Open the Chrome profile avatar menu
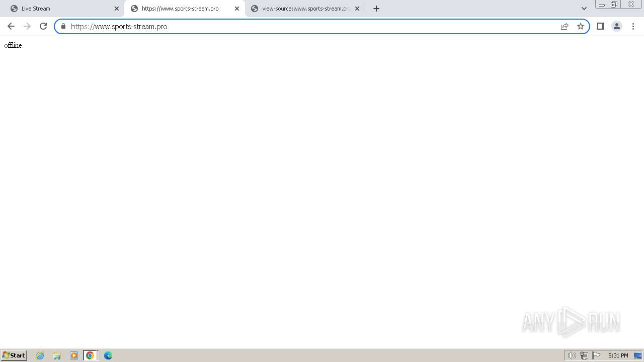The height and width of the screenshot is (362, 644). 617,26
